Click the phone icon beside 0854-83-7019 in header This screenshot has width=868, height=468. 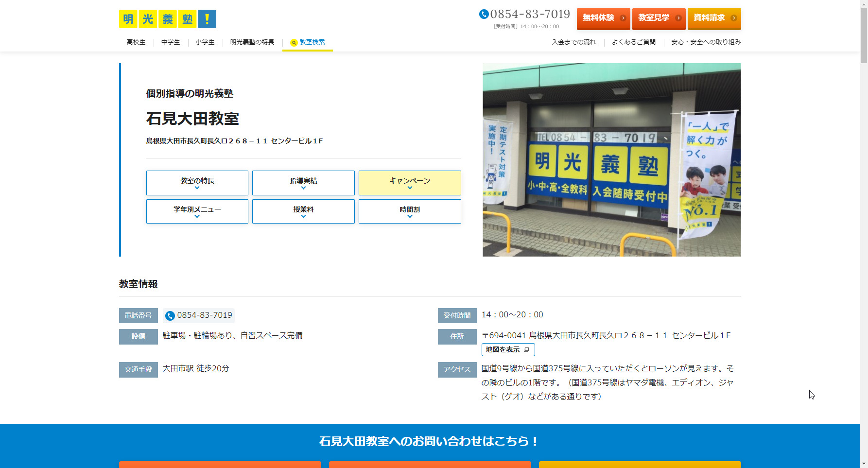(x=484, y=14)
